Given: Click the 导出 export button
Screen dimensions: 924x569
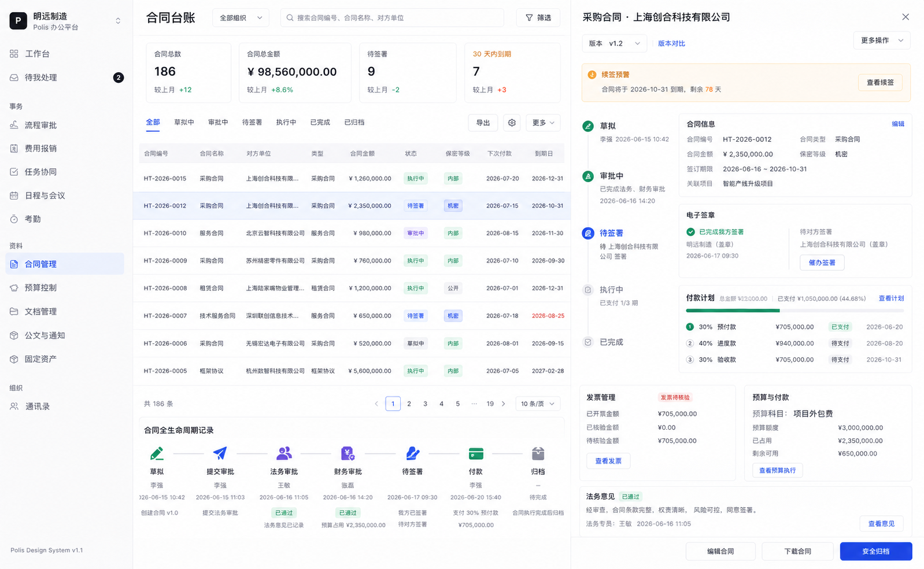Looking at the screenshot, I should (483, 123).
